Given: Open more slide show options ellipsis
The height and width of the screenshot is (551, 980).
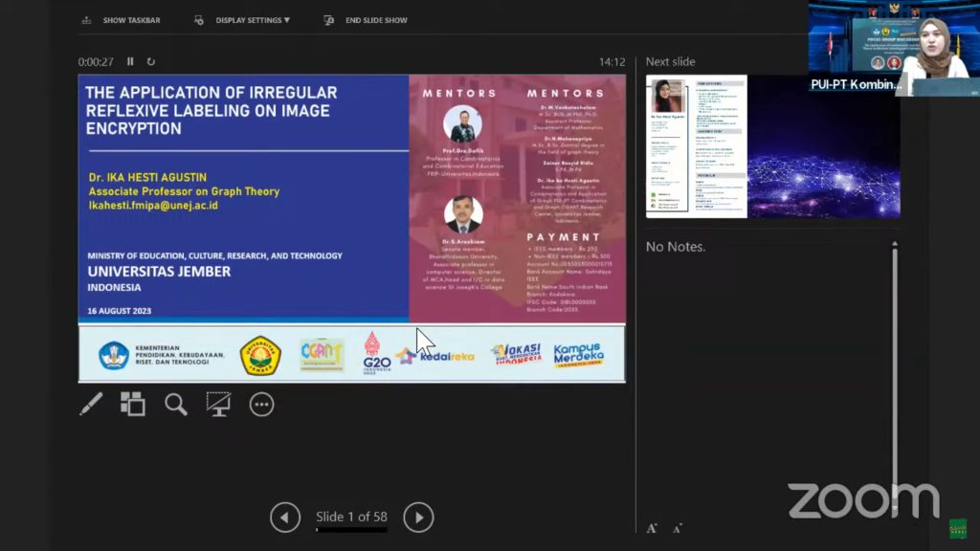Looking at the screenshot, I should [261, 405].
